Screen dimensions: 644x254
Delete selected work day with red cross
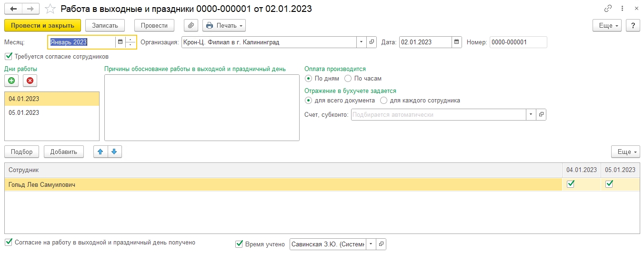click(30, 81)
